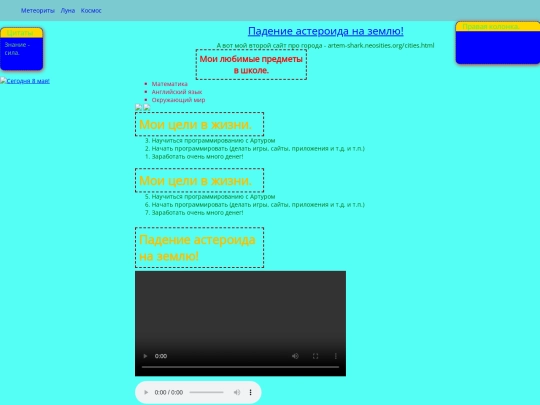Screen dimensions: 540x405
Task: Click the Правая колонка header
Action: pyautogui.click(x=498, y=27)
